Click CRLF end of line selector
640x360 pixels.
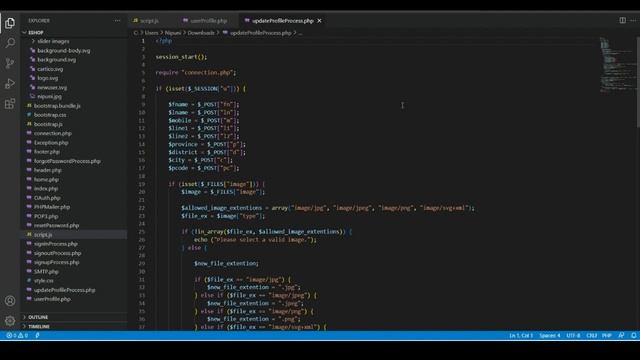591,336
